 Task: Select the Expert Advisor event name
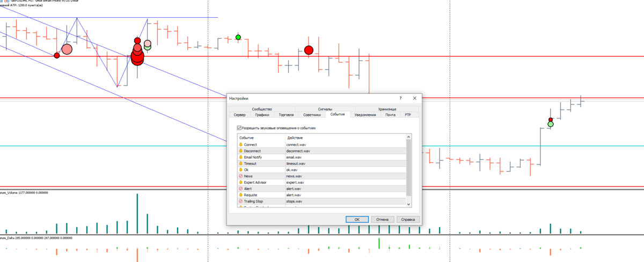point(255,182)
